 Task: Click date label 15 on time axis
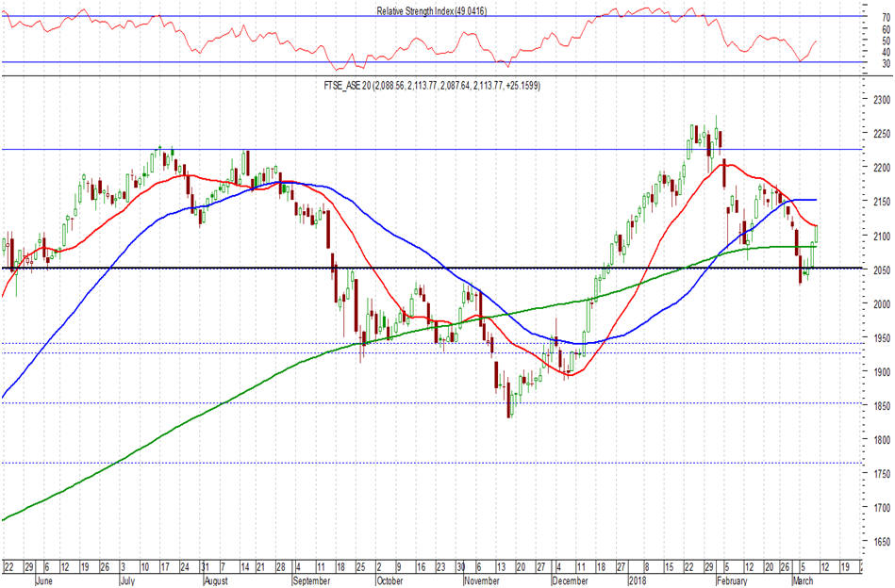(x=669, y=567)
